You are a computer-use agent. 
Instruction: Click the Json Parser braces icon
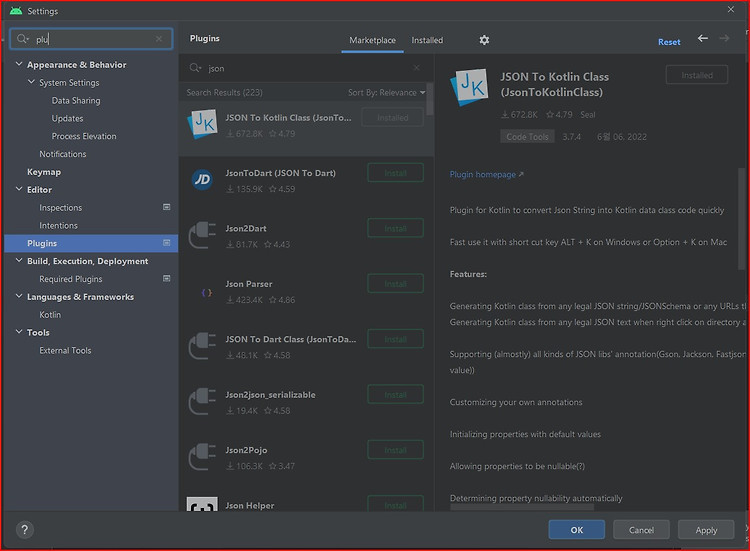click(x=207, y=292)
